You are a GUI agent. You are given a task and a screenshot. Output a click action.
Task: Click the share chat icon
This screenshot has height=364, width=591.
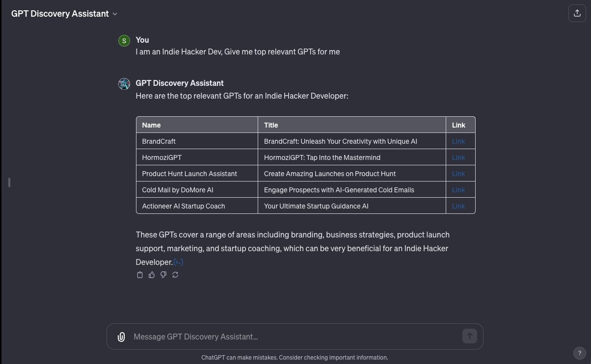click(x=577, y=13)
